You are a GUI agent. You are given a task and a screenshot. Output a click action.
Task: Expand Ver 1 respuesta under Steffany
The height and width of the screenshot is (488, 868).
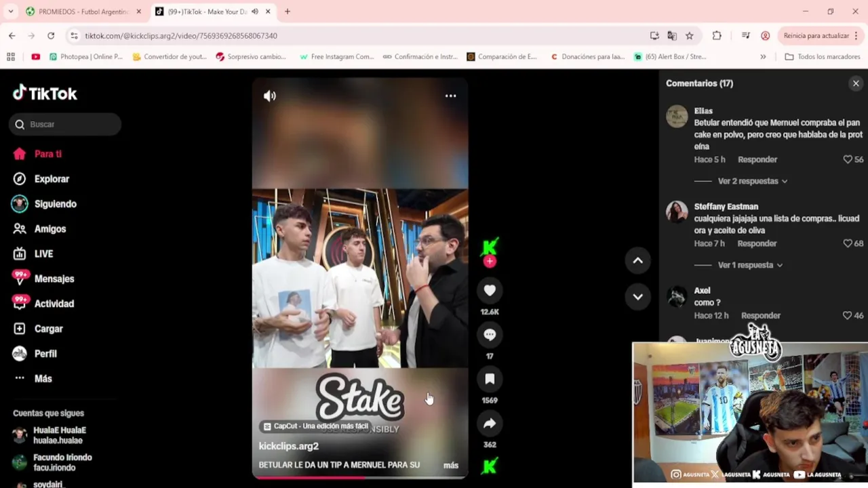click(750, 265)
